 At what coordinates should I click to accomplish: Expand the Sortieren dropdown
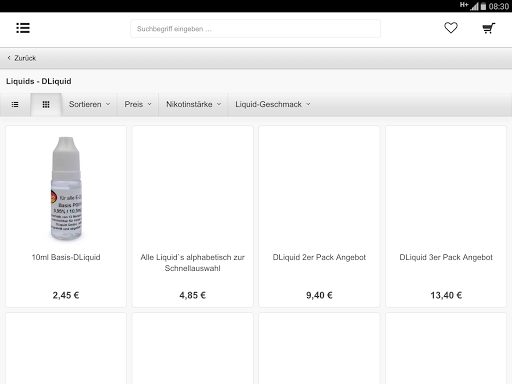tap(89, 104)
